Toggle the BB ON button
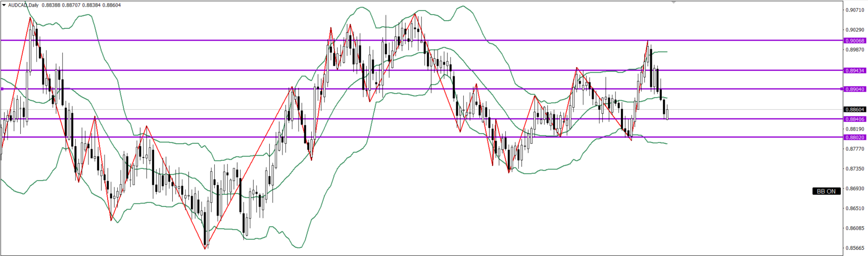This screenshot has height=256, width=868. 826,191
